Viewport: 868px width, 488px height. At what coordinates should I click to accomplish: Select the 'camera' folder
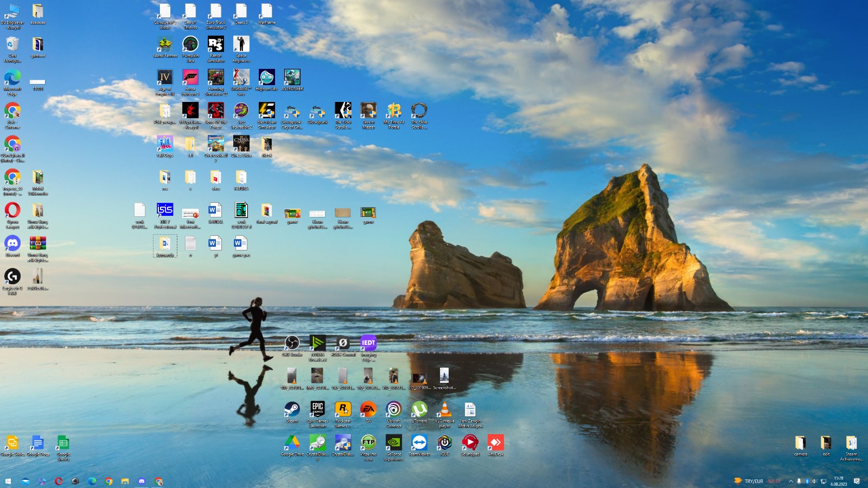coord(801,445)
